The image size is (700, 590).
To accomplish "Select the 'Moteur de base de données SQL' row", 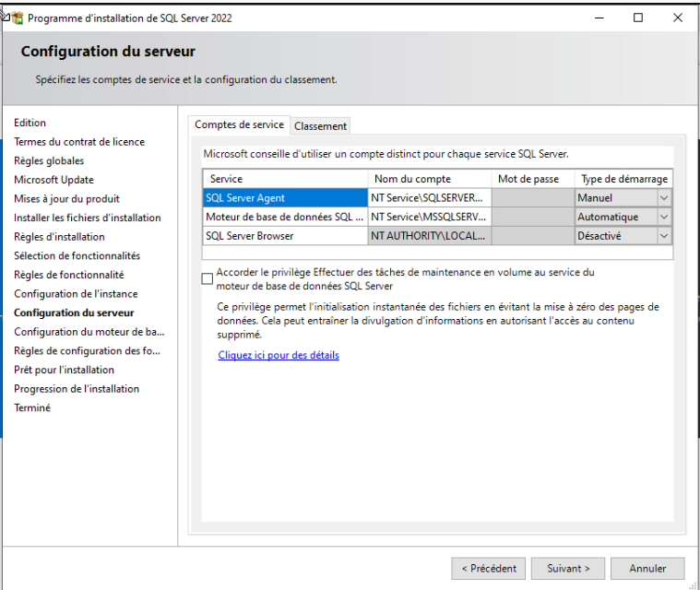I will coord(285,217).
